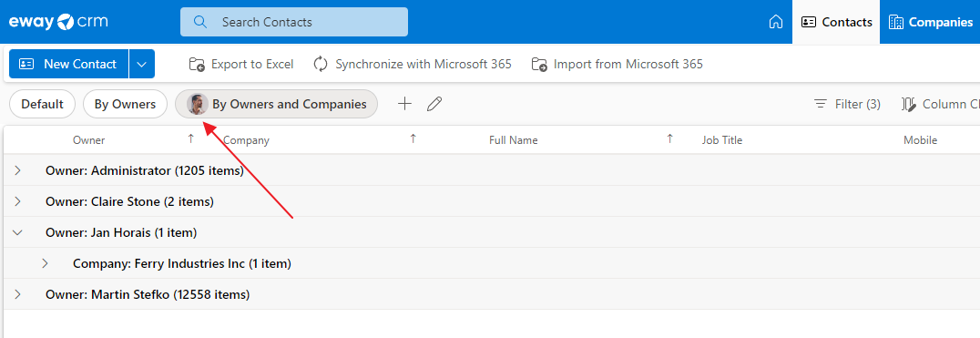Select the Contacts tab

[836, 22]
